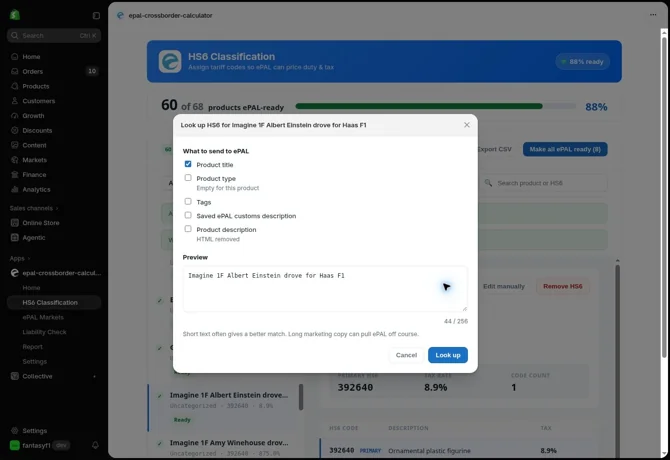Click the 88% ready badge
The width and height of the screenshot is (670, 460).
click(582, 62)
